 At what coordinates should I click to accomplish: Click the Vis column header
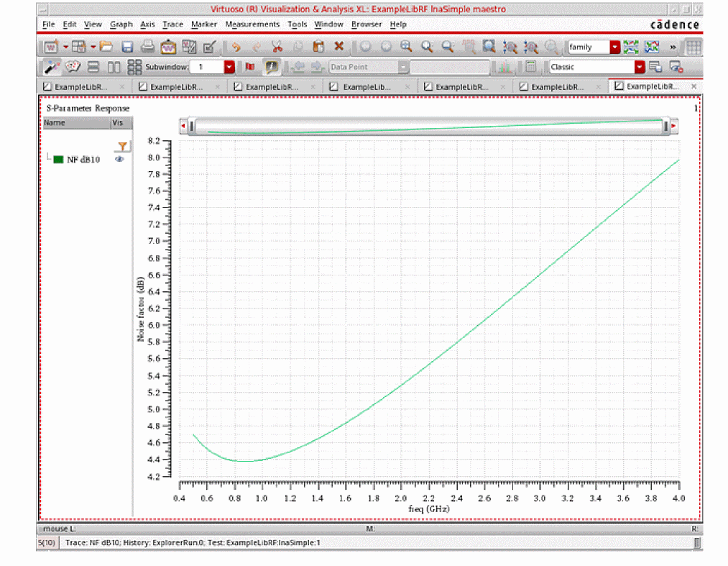coord(117,123)
